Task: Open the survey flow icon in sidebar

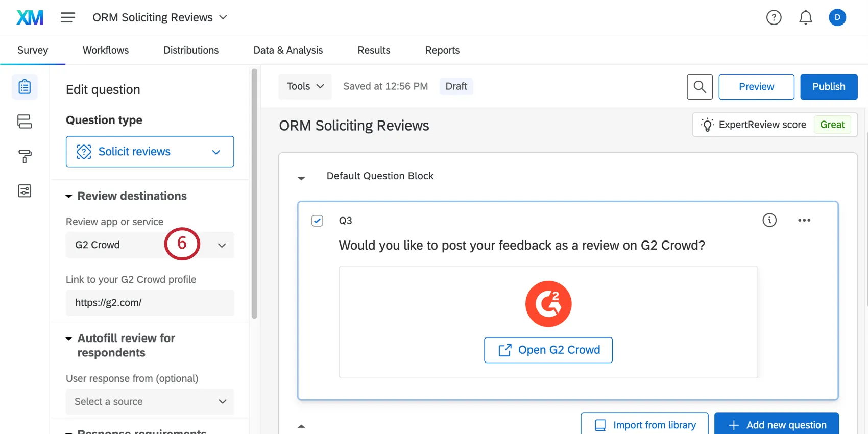Action: coord(25,122)
